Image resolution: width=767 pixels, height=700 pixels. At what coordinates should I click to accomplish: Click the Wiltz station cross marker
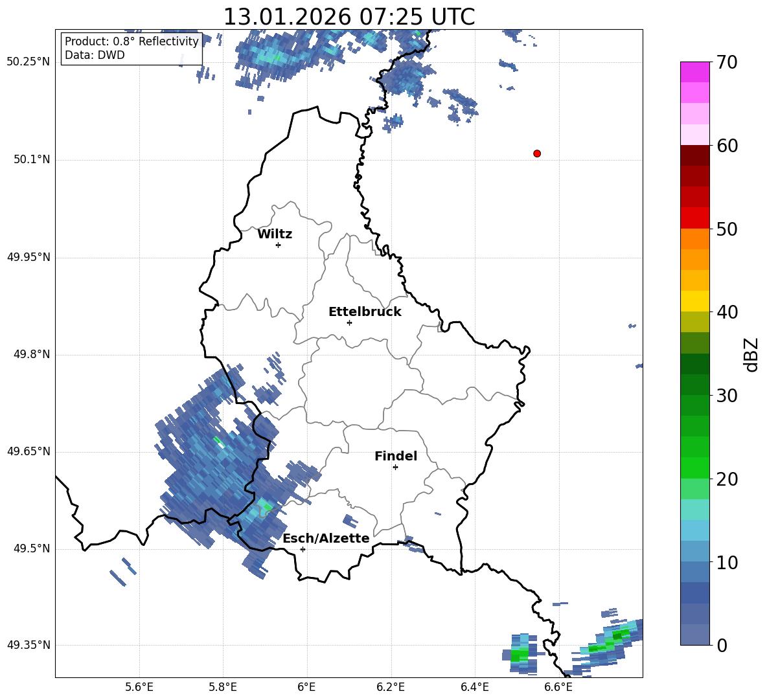[x=279, y=245]
